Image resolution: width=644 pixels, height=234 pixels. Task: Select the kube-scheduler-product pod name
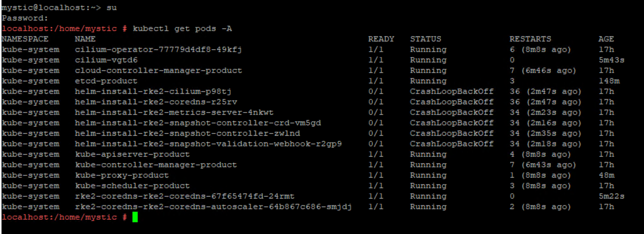[x=132, y=186]
